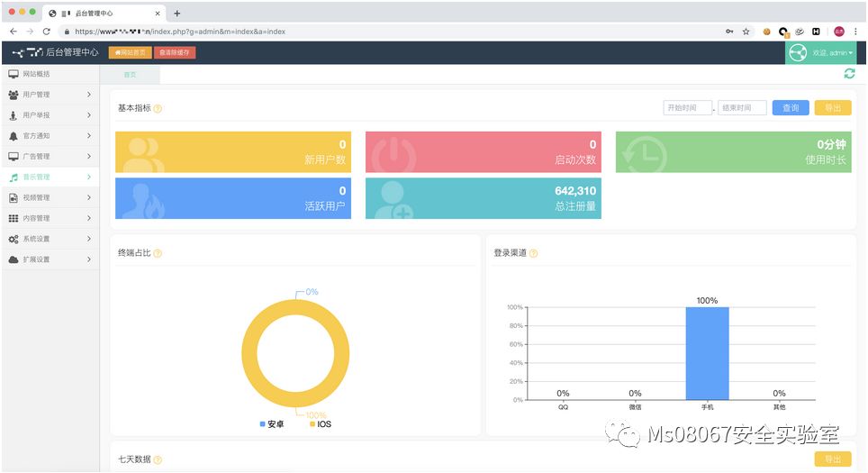Expand the 用户举报 chevron

pos(89,115)
